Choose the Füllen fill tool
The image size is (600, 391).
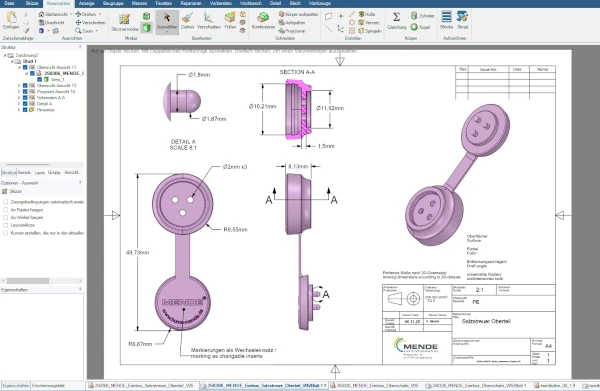(230, 21)
